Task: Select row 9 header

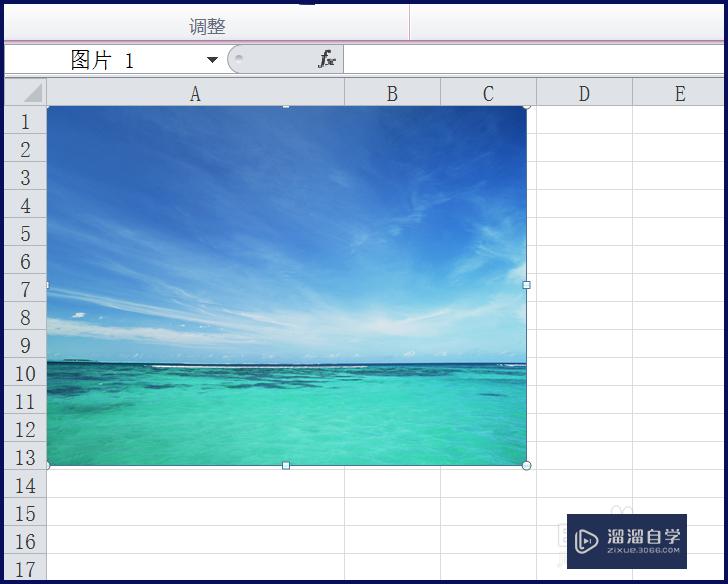Action: pos(26,344)
